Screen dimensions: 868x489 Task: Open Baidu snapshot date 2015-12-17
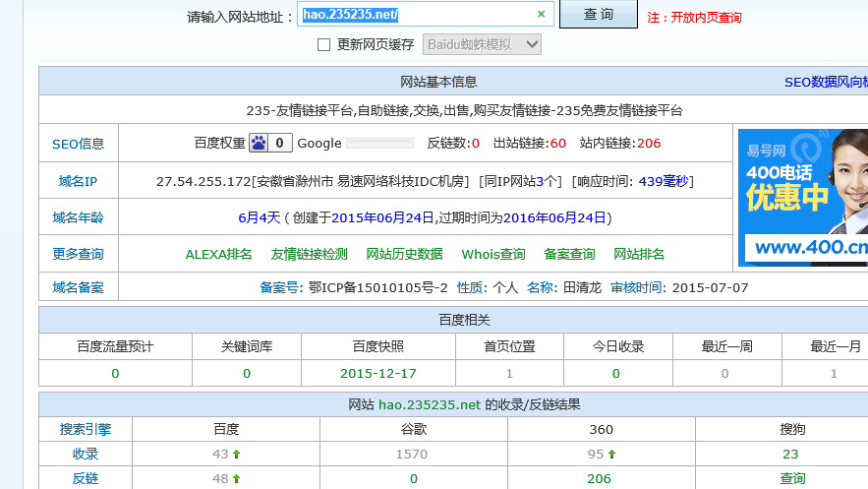[x=377, y=374]
